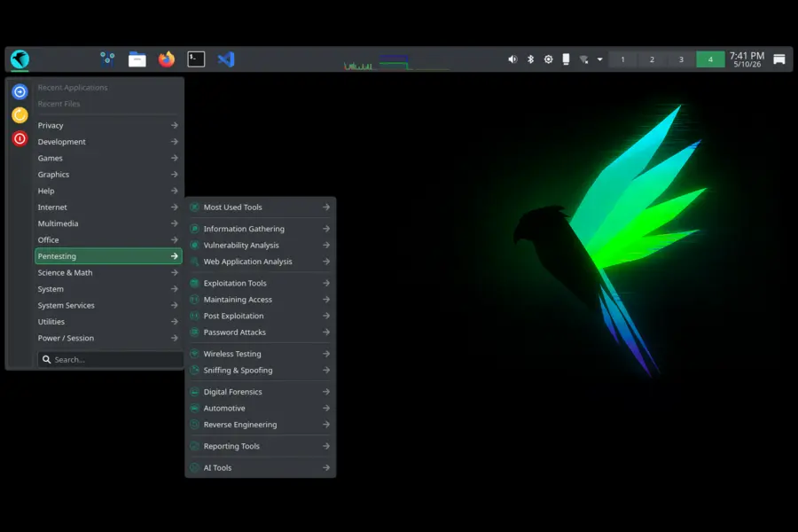Click the AI Tools category icon
Viewport: 798px width, 532px height.
194,468
